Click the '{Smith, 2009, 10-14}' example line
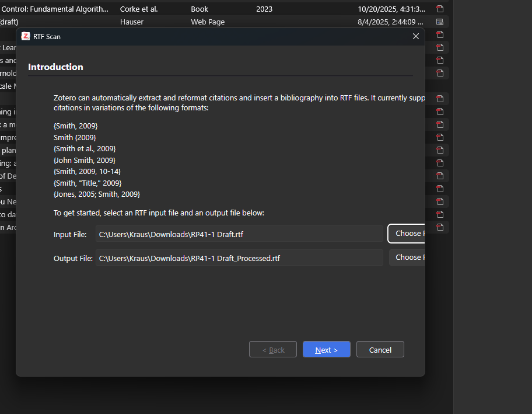 [x=87, y=172]
